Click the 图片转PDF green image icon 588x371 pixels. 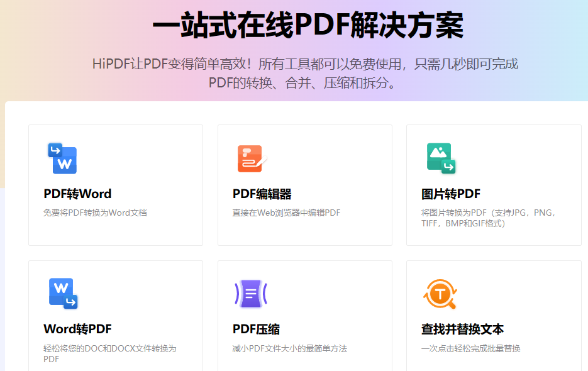click(440, 158)
